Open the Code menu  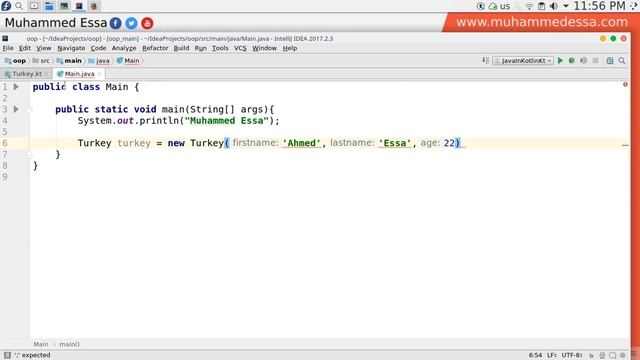pyautogui.click(x=98, y=48)
